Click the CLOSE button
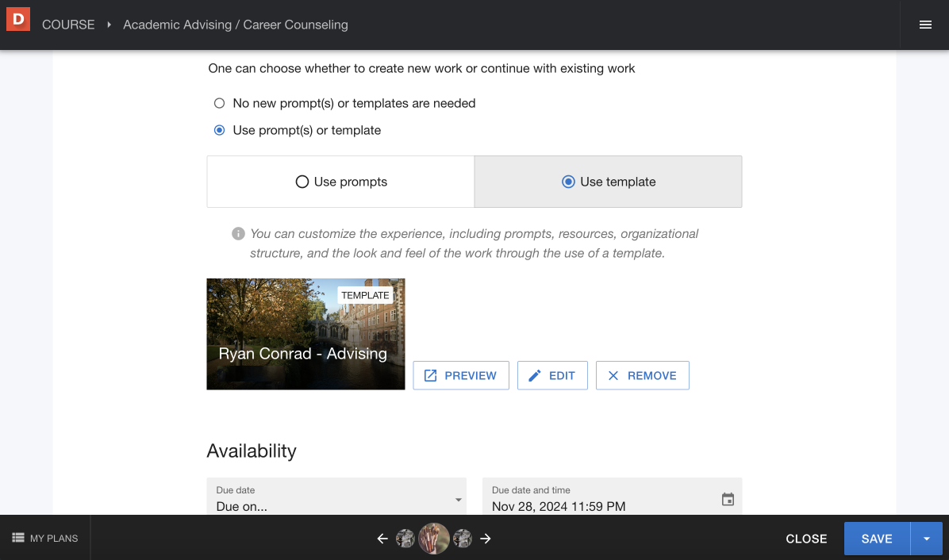 pyautogui.click(x=806, y=539)
